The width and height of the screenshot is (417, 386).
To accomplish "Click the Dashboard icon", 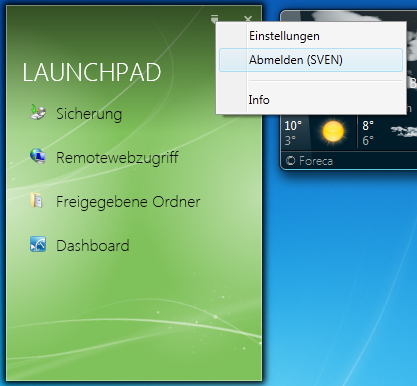I will [38, 244].
